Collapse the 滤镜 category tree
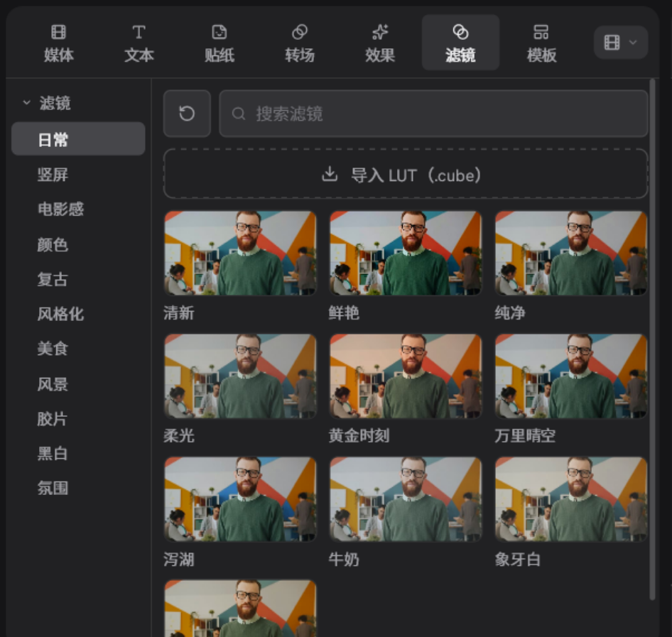 coord(26,103)
